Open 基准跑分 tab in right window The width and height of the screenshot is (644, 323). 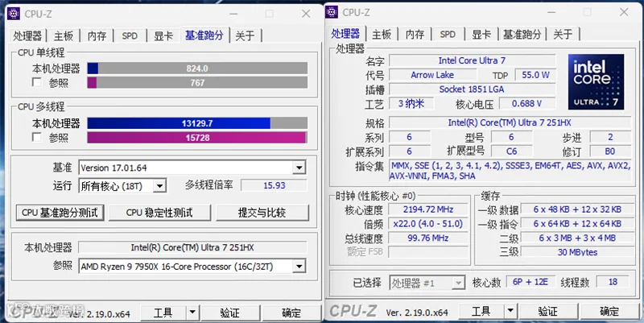522,34
